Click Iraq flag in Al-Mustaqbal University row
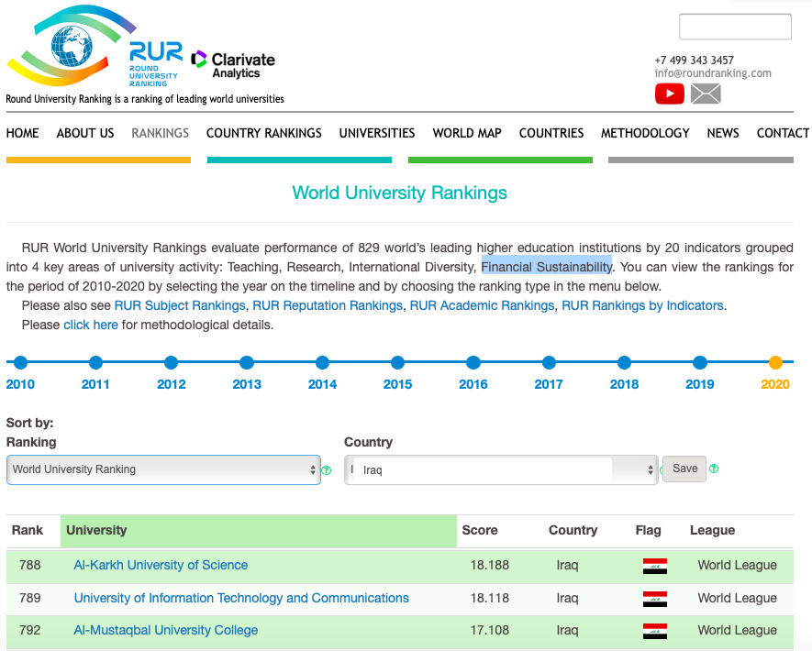This screenshot has height=651, width=812. [x=654, y=631]
